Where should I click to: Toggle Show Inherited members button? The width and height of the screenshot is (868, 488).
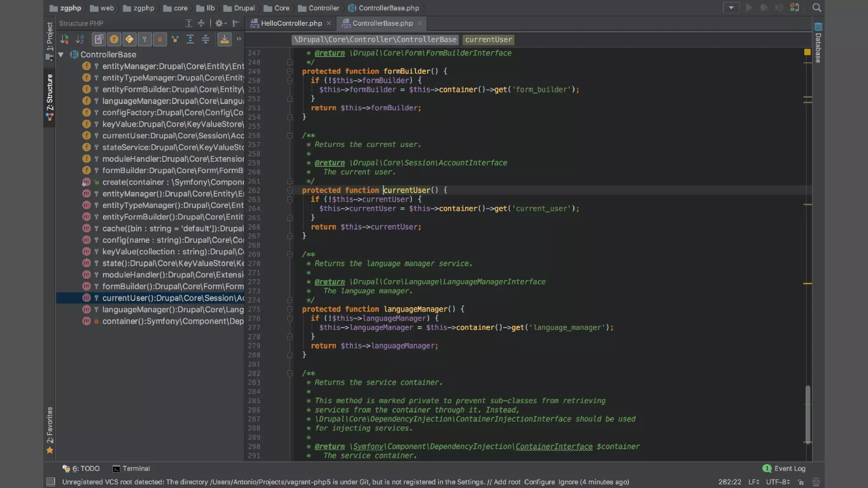pyautogui.click(x=99, y=39)
